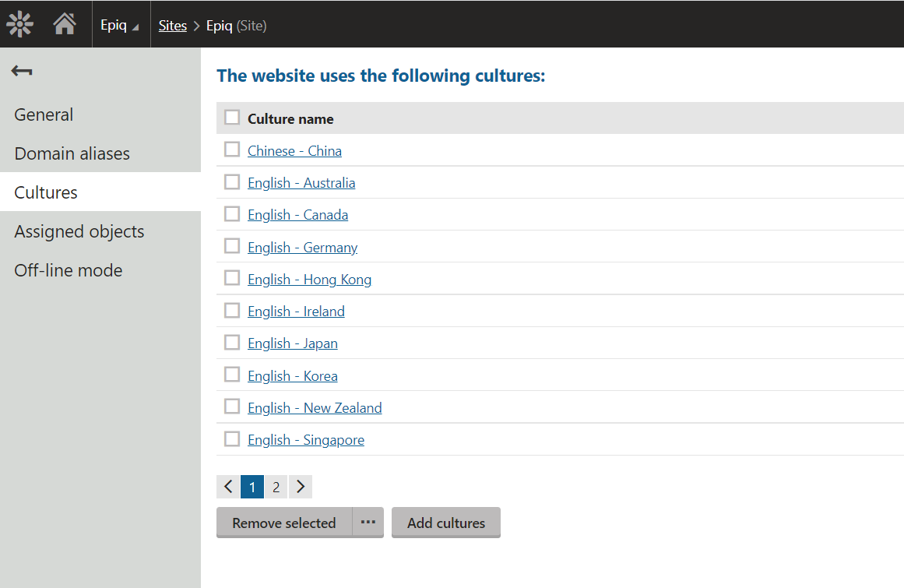Open the Assigned objects tab
This screenshot has height=588, width=904.
pos(79,231)
